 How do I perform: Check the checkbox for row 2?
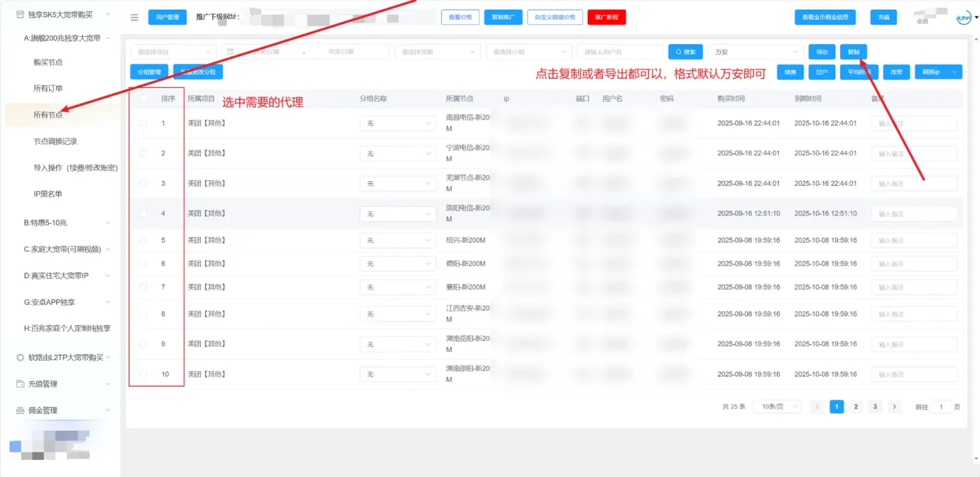point(143,153)
